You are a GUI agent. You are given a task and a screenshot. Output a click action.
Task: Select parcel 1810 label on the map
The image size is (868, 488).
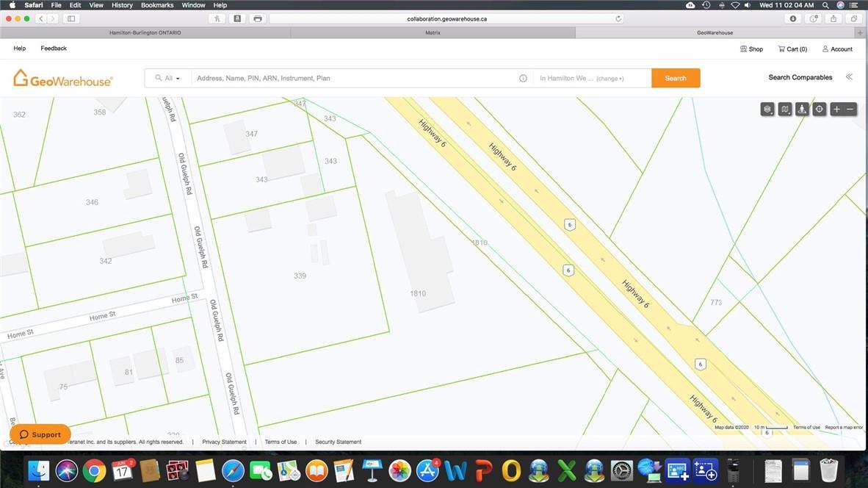[x=418, y=293]
